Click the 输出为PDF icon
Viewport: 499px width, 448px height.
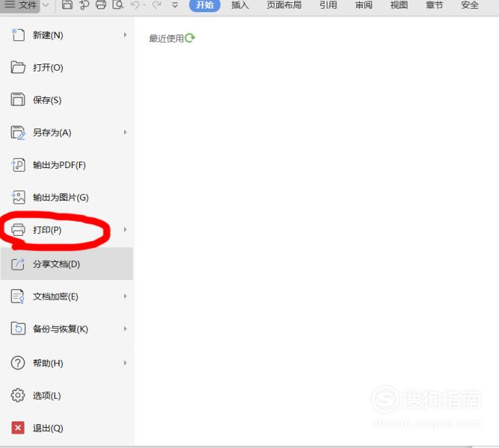point(18,165)
